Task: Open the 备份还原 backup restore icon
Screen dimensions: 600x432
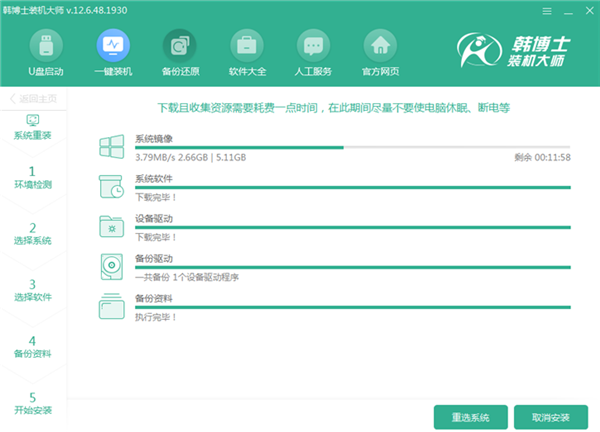Action: [180, 46]
